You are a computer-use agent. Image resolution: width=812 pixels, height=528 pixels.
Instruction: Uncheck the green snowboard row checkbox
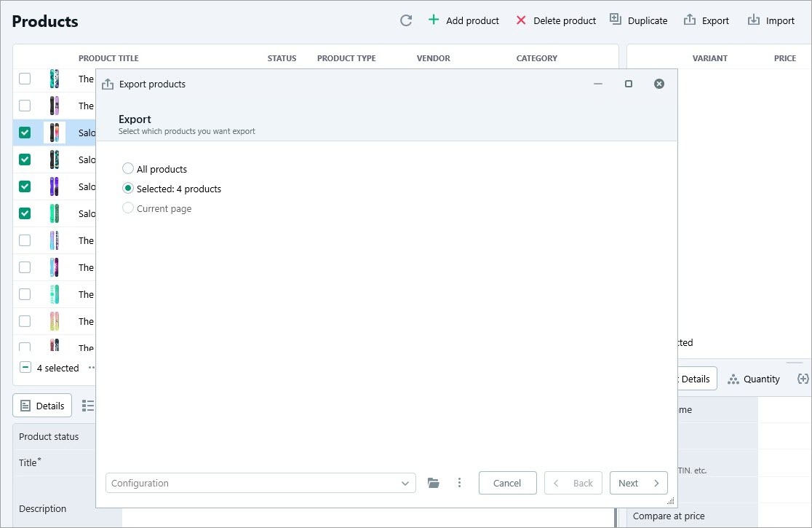point(25,213)
